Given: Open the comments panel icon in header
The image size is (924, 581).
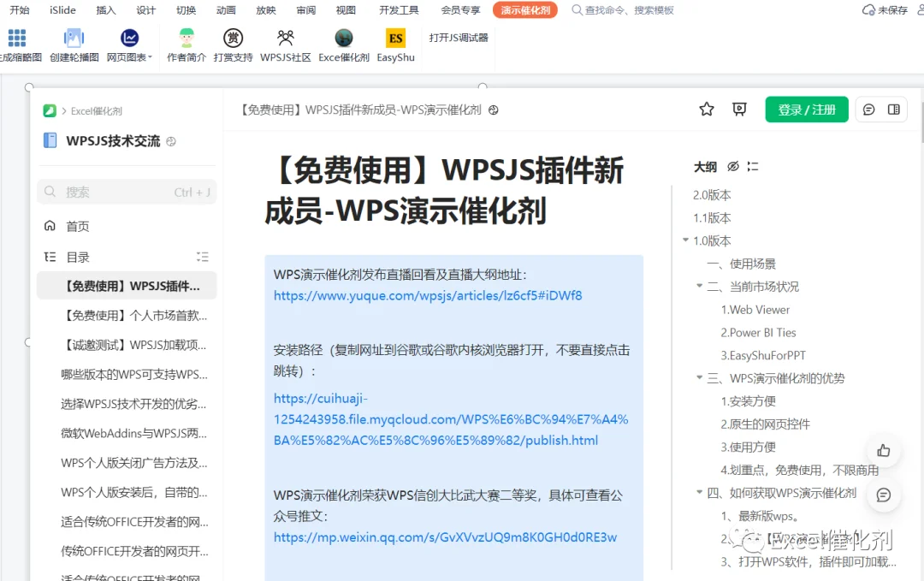Looking at the screenshot, I should tap(868, 110).
